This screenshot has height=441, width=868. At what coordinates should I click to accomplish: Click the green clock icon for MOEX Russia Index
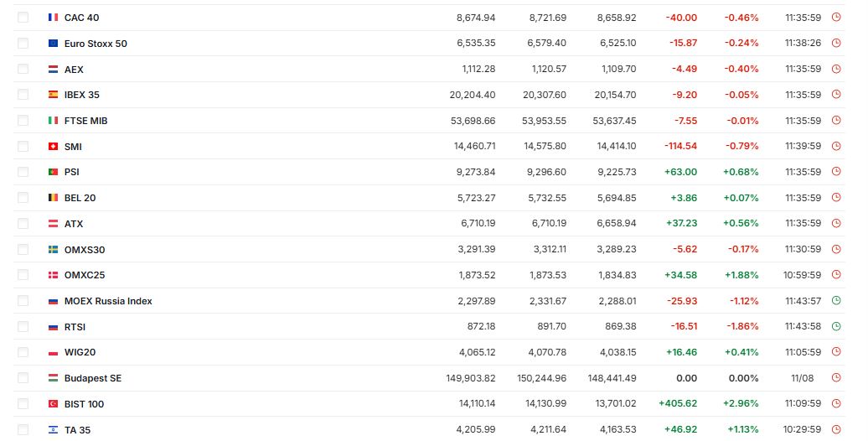[x=836, y=301]
